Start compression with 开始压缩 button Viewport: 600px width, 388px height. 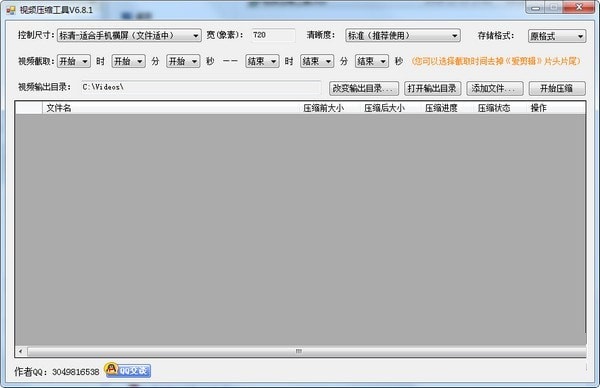coord(557,88)
